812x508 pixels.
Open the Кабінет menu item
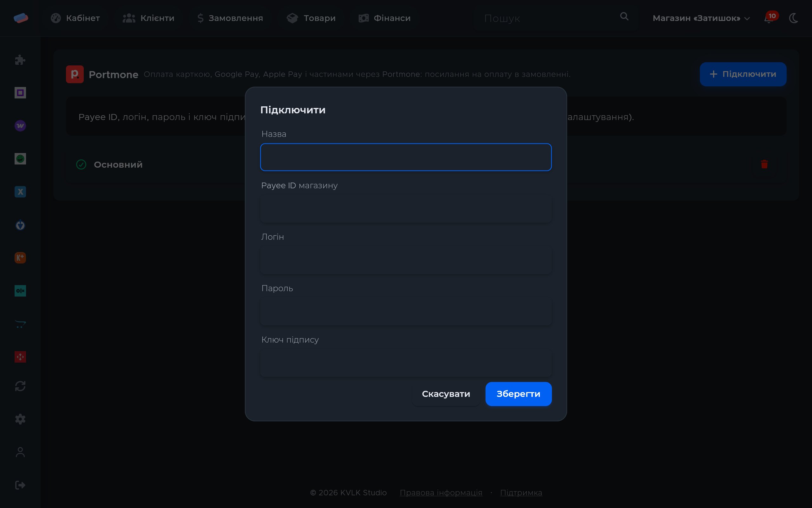pos(75,18)
